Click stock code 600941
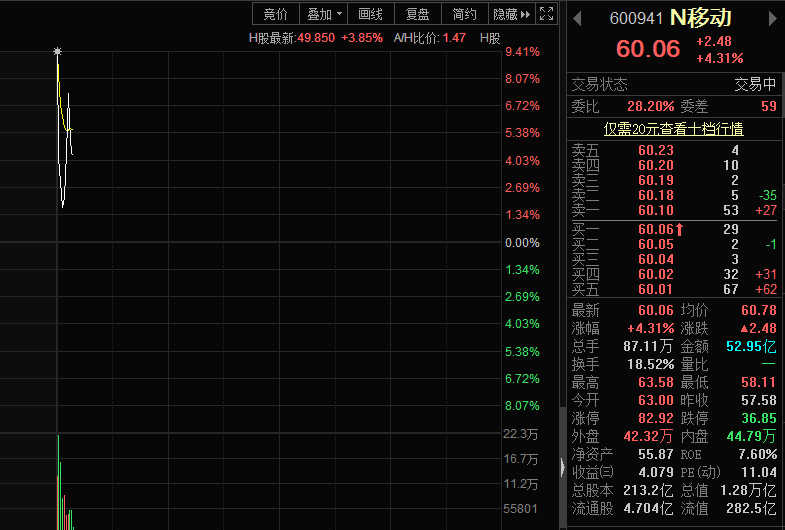This screenshot has width=785, height=530. tap(636, 19)
